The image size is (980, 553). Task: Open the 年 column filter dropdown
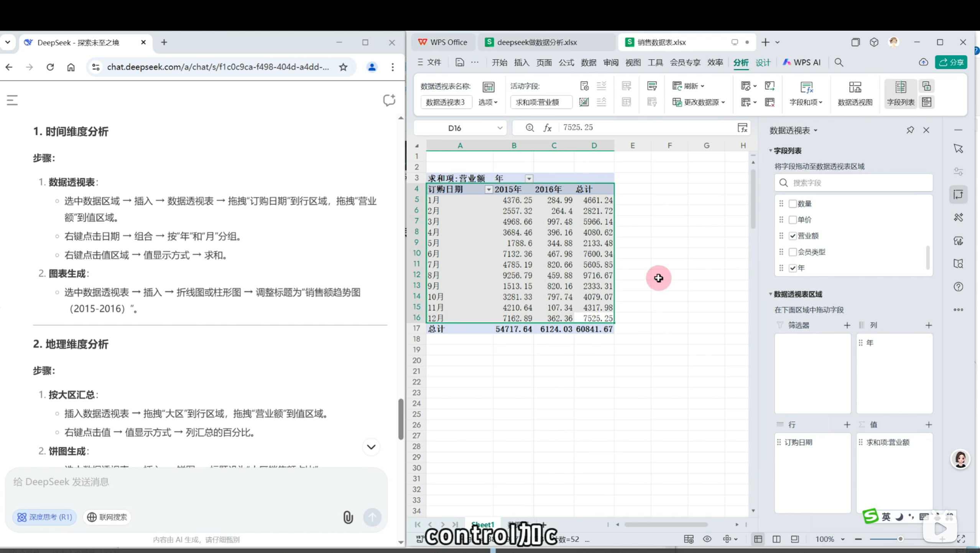click(x=529, y=178)
